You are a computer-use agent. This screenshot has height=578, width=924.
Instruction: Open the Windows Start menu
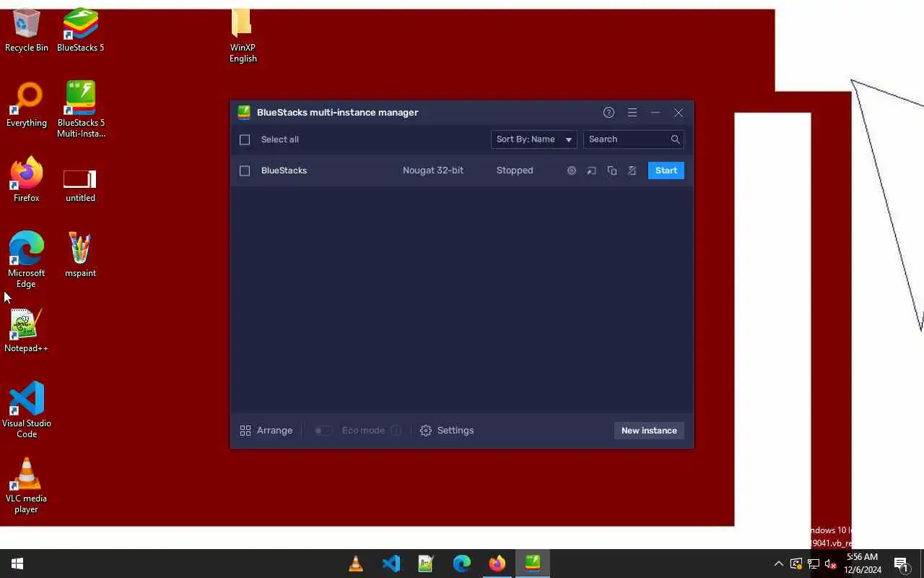point(17,564)
